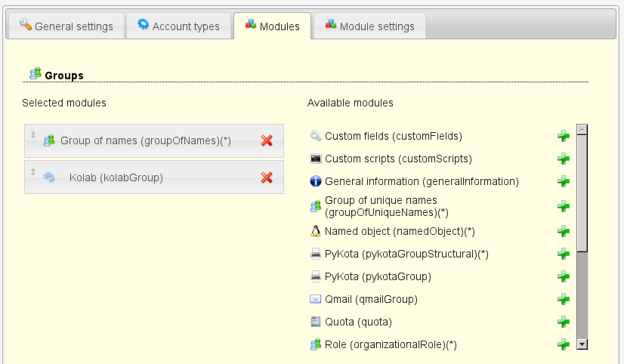Select the Modules tab
Screen dimensions: 624x364
[x=272, y=26]
